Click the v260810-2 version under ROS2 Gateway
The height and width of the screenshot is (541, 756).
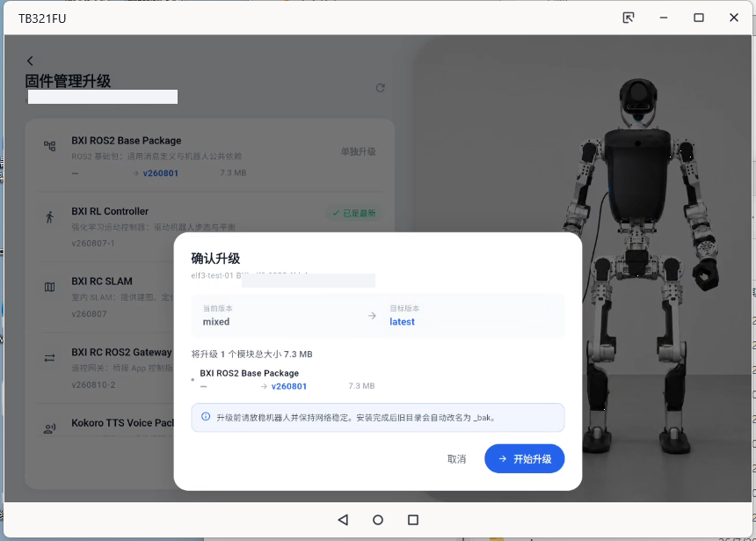[93, 385]
